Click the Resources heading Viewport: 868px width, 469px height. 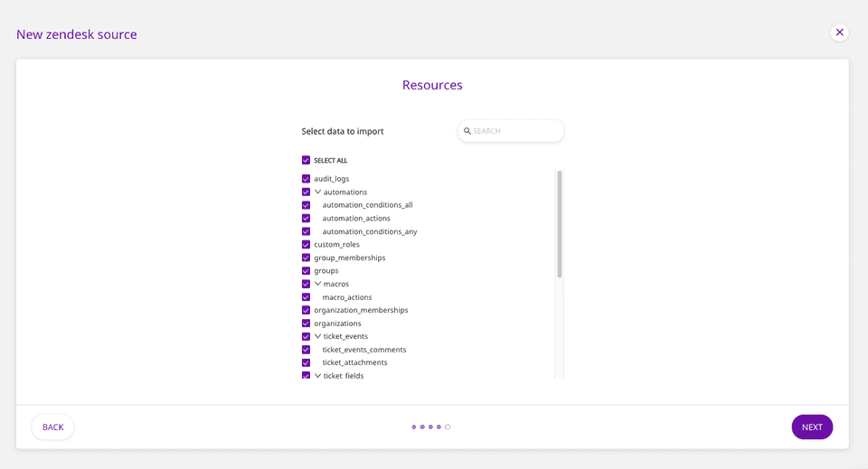[432, 85]
